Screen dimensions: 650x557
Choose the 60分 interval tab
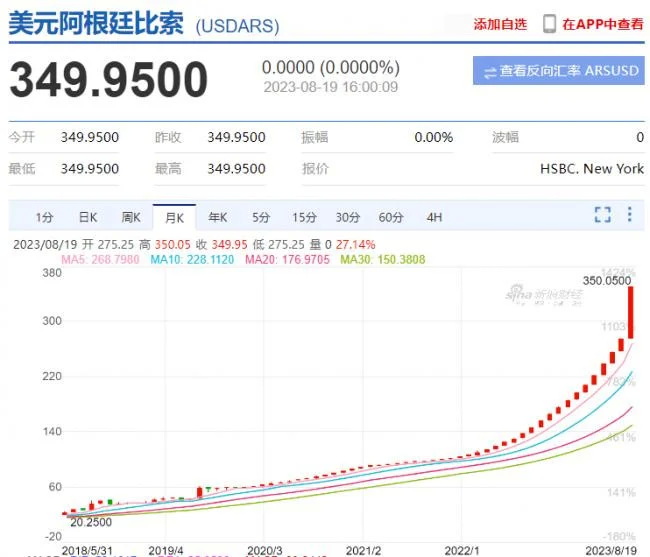[391, 216]
